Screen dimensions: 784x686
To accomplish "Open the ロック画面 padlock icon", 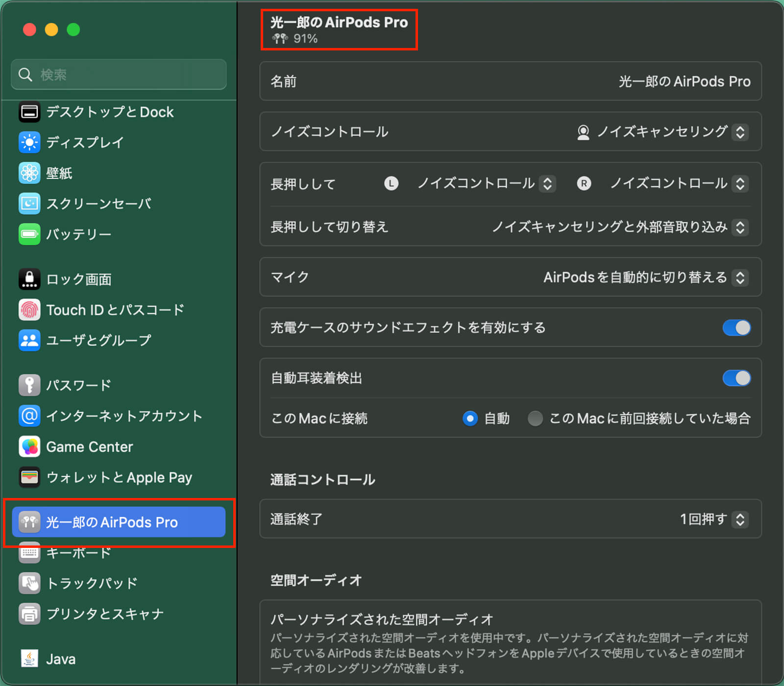I will [x=29, y=279].
